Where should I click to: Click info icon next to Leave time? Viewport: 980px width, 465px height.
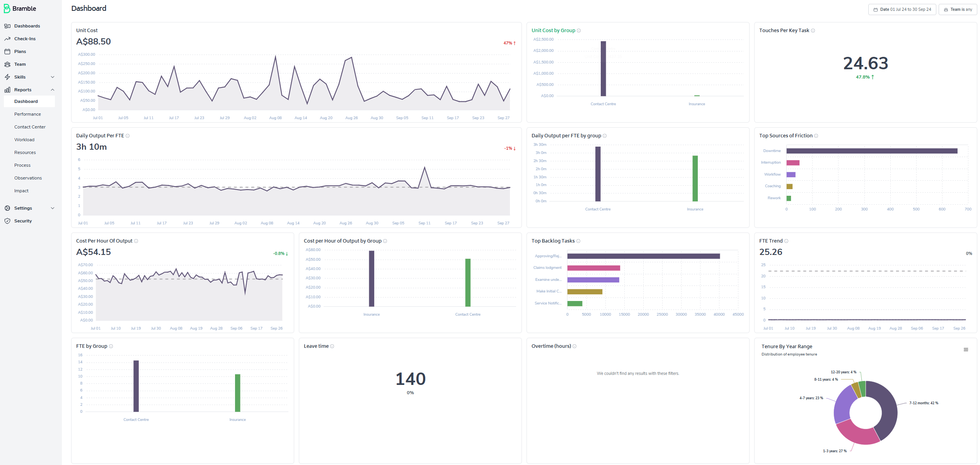(332, 346)
